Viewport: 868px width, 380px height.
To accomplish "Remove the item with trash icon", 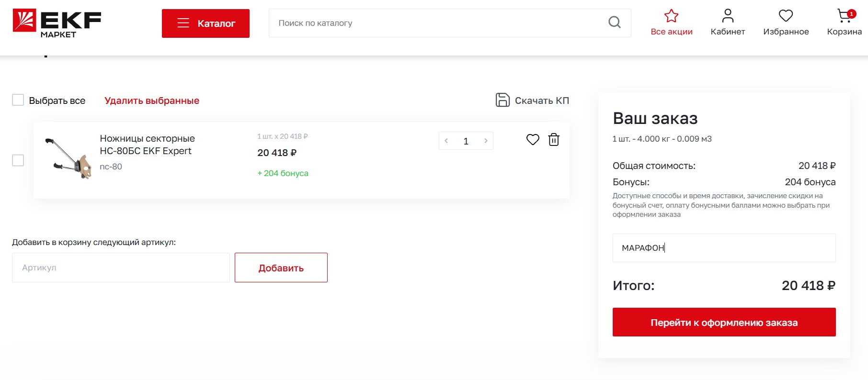I will point(554,139).
